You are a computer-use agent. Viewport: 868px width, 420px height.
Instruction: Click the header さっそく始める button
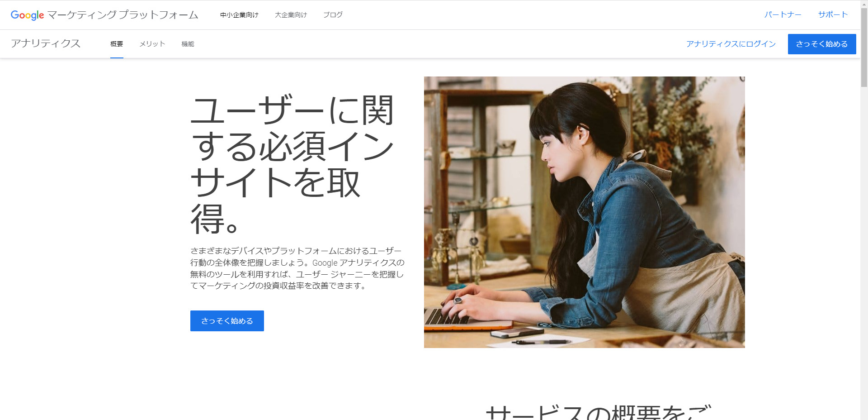click(822, 44)
